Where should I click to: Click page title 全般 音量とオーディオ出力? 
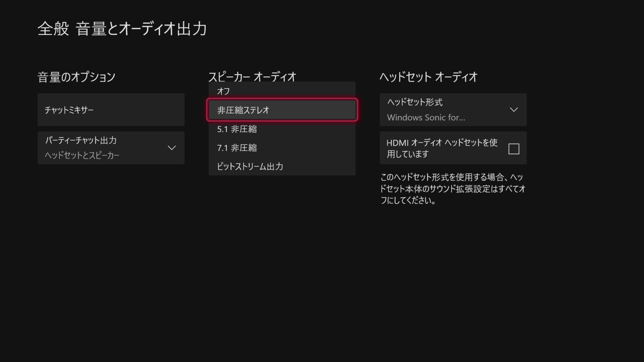pyautogui.click(x=122, y=28)
